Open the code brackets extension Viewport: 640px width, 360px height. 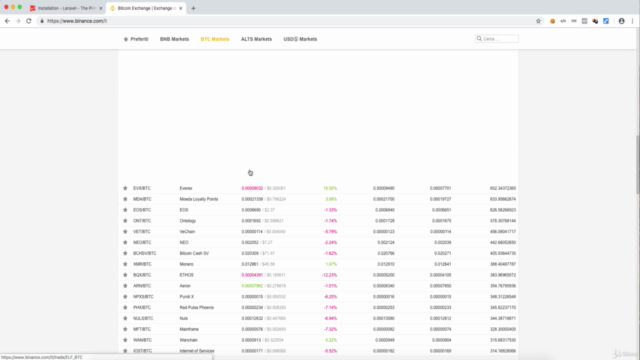(x=563, y=21)
